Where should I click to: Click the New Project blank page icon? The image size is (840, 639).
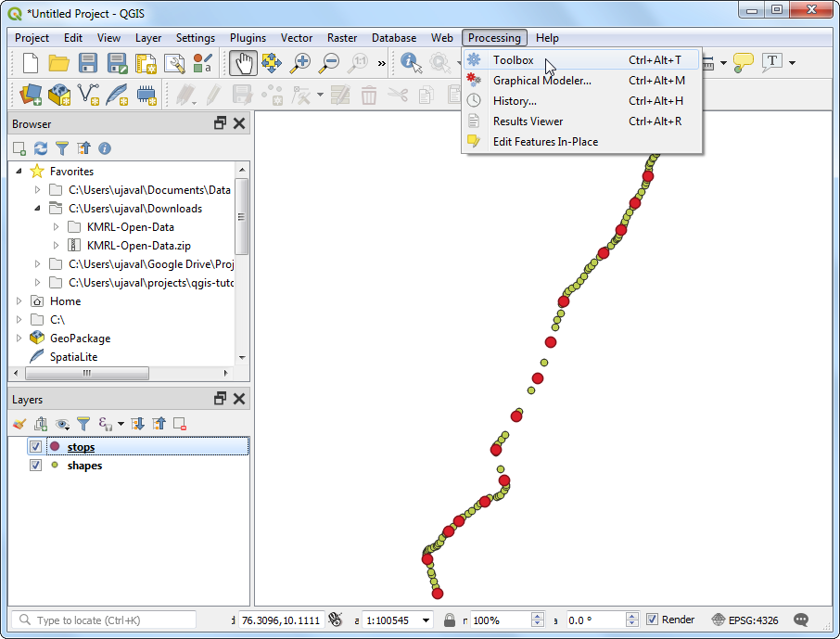[x=31, y=63]
